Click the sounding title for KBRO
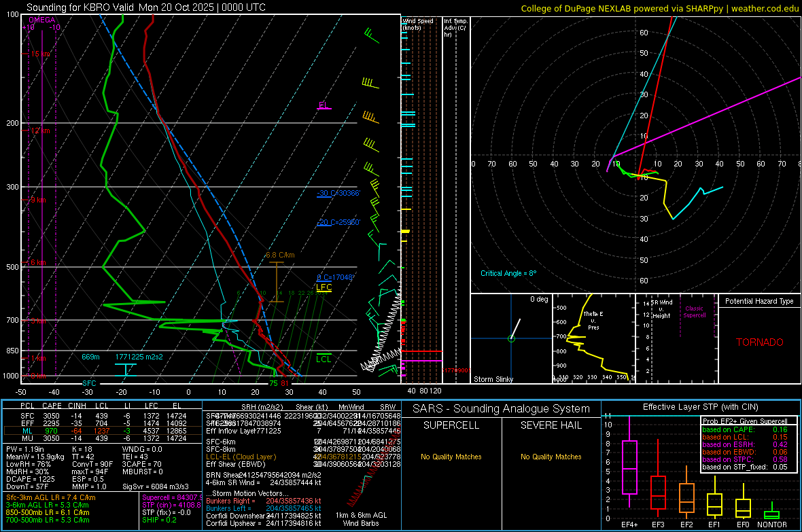Screen dimensions: 802x532 pos(145,7)
